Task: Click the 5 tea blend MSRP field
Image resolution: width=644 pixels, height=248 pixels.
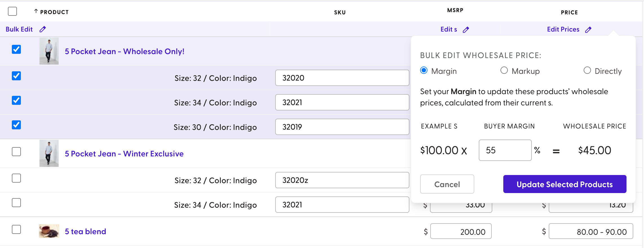Action: point(461,231)
